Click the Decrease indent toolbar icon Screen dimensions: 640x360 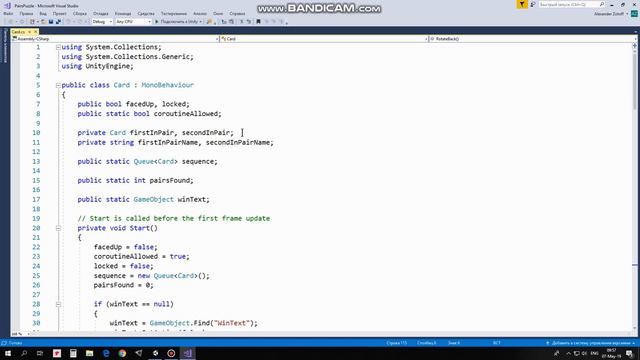point(224,22)
